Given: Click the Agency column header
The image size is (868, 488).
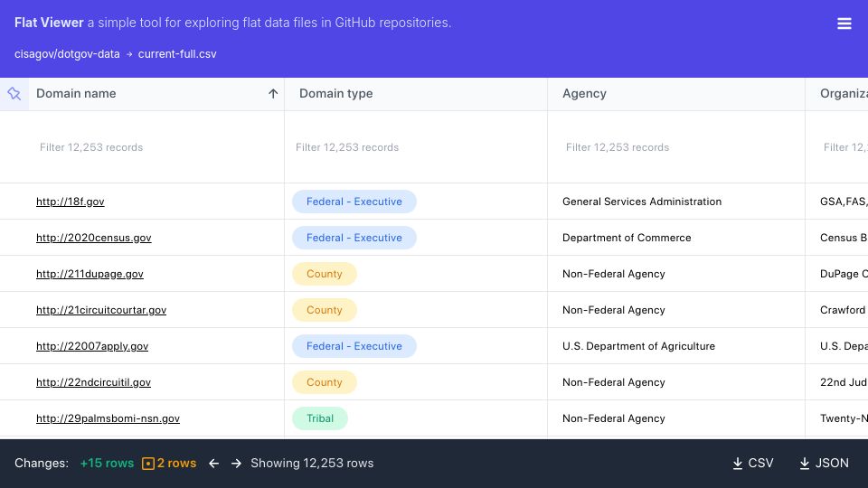Looking at the screenshot, I should click(x=584, y=93).
